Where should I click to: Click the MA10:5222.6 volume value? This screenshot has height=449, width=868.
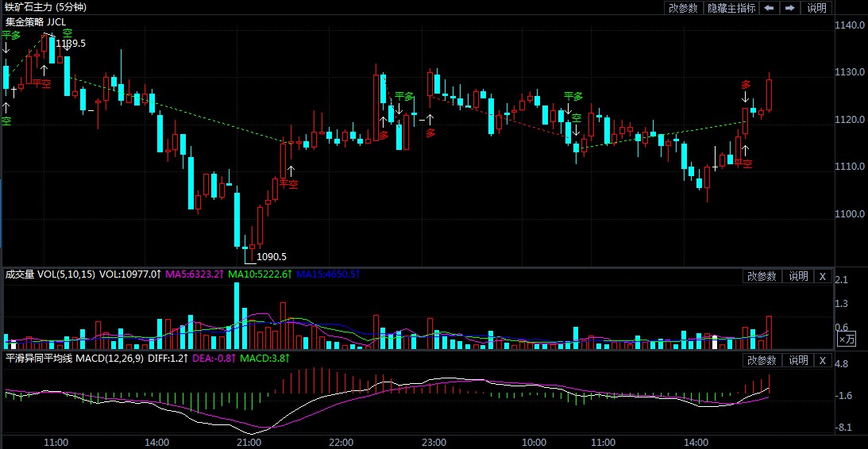(x=260, y=274)
